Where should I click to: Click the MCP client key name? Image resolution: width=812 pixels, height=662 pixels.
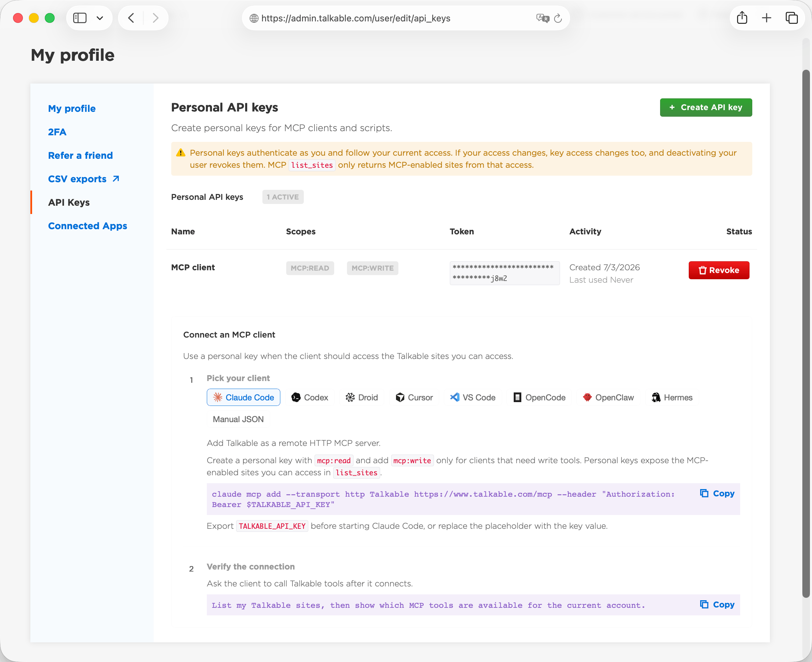[193, 267]
